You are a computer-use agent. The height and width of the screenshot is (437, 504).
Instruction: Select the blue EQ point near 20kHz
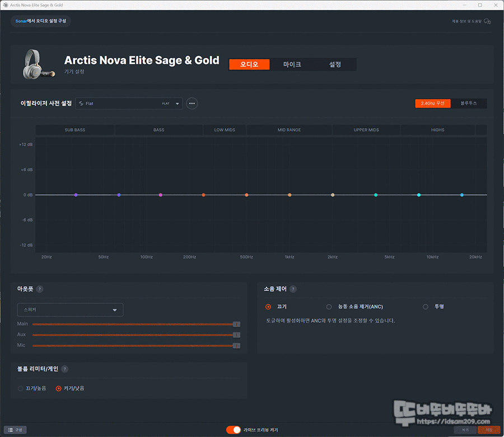462,195
